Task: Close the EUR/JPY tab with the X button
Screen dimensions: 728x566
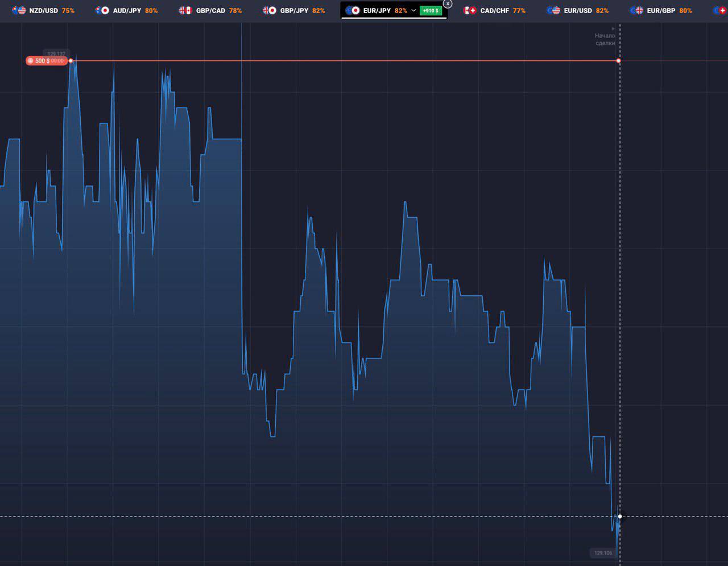Action: (x=448, y=3)
